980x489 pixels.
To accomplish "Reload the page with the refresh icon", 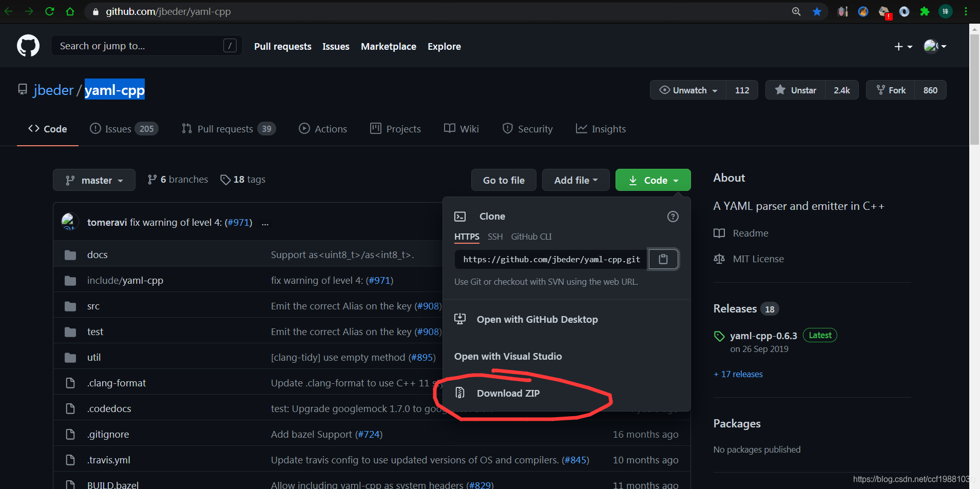I will point(50,11).
